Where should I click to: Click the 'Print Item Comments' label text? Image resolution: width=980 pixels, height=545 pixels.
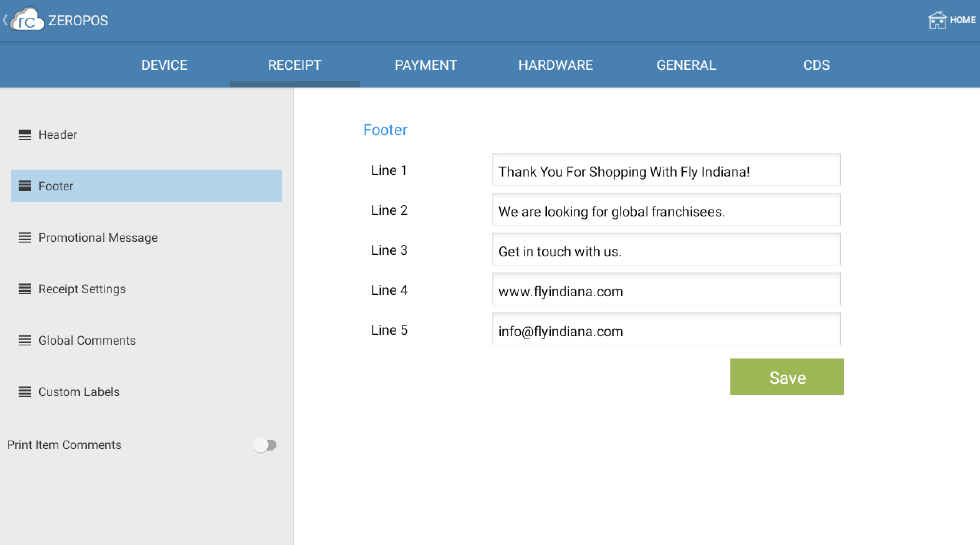pos(64,445)
